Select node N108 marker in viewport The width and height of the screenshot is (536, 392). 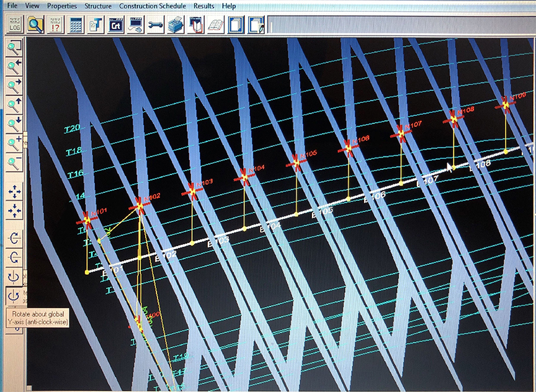[x=453, y=118]
